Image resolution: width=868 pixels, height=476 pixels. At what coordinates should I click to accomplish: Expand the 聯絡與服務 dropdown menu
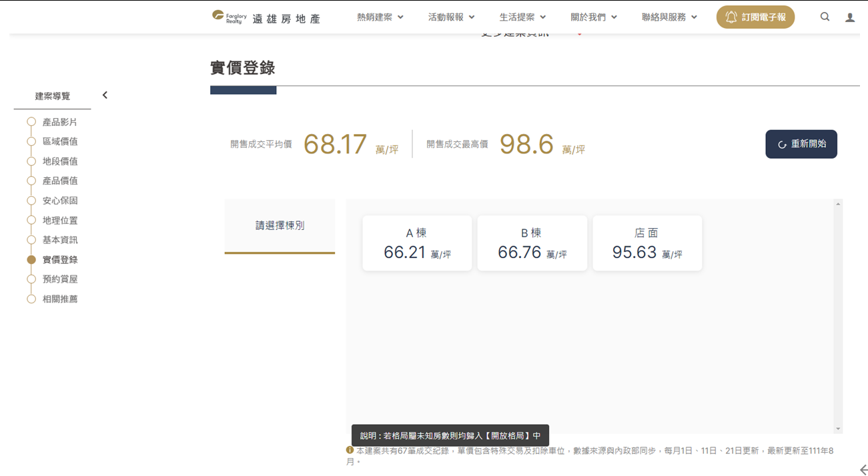669,17
